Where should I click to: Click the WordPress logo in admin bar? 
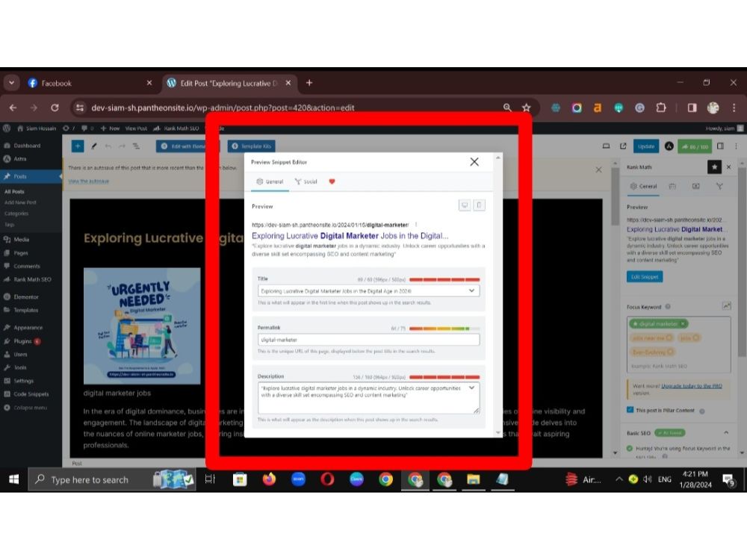point(7,128)
